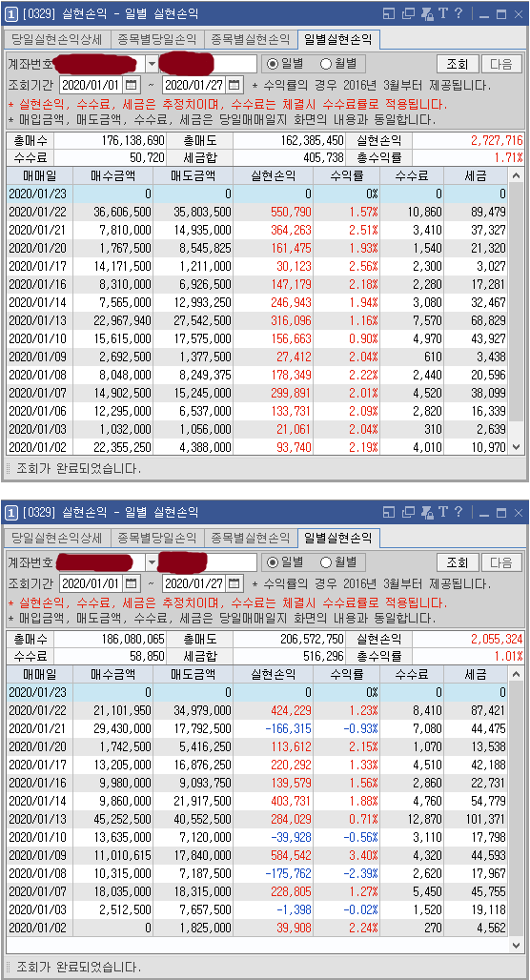Click the 실현손익 column header in the lower table
The height and width of the screenshot is (980, 530).
pos(272,674)
